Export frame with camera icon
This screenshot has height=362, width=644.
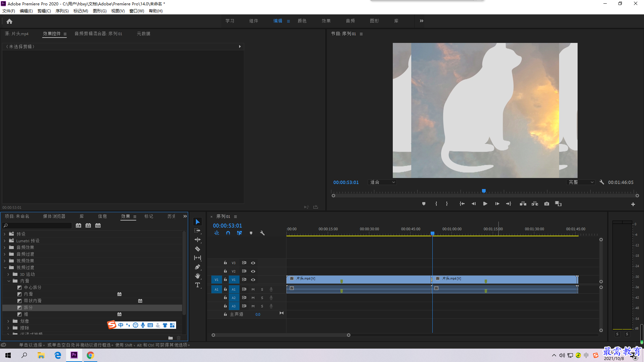(x=547, y=204)
